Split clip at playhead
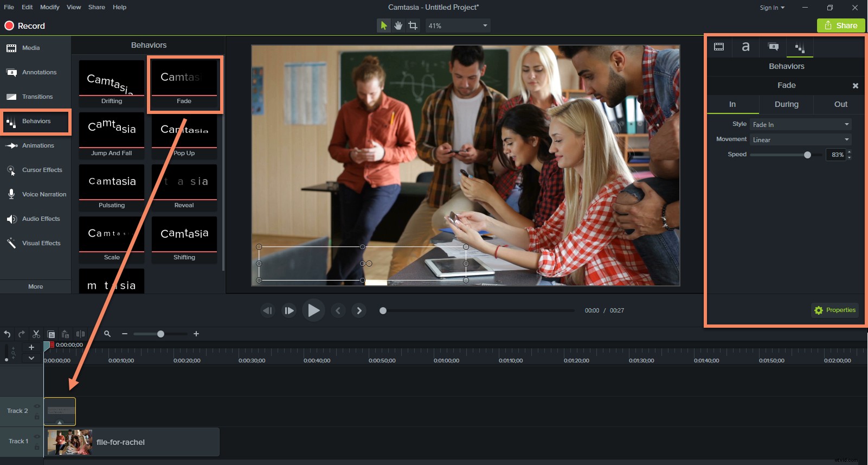868x465 pixels. click(80, 334)
